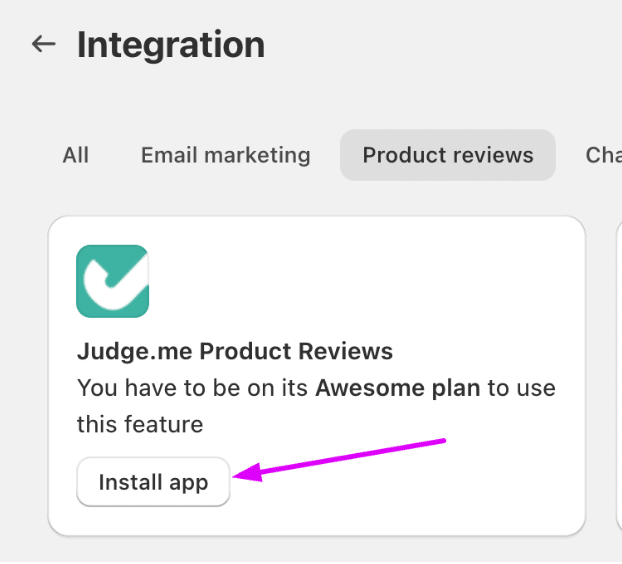This screenshot has height=564, width=622.
Task: Select the All tab
Action: 75,155
